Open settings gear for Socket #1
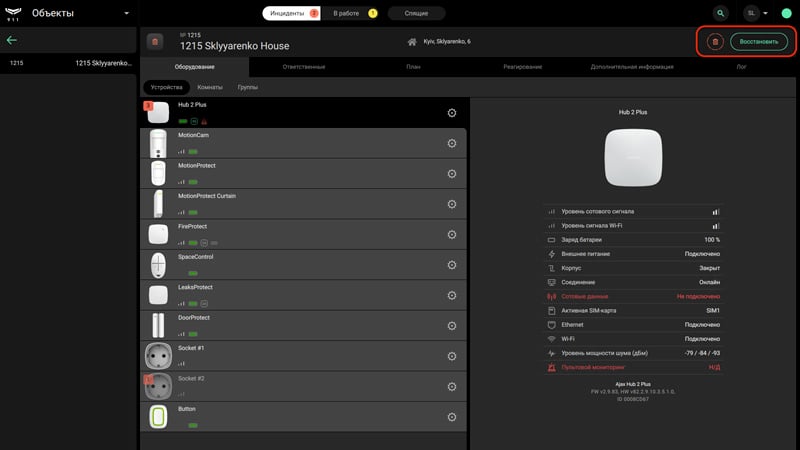The width and height of the screenshot is (800, 450). point(452,356)
